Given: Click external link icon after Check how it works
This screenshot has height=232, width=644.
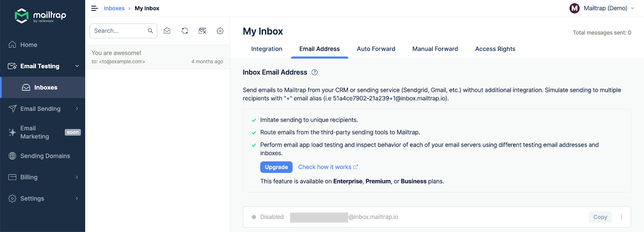Looking at the screenshot, I should click(355, 167).
